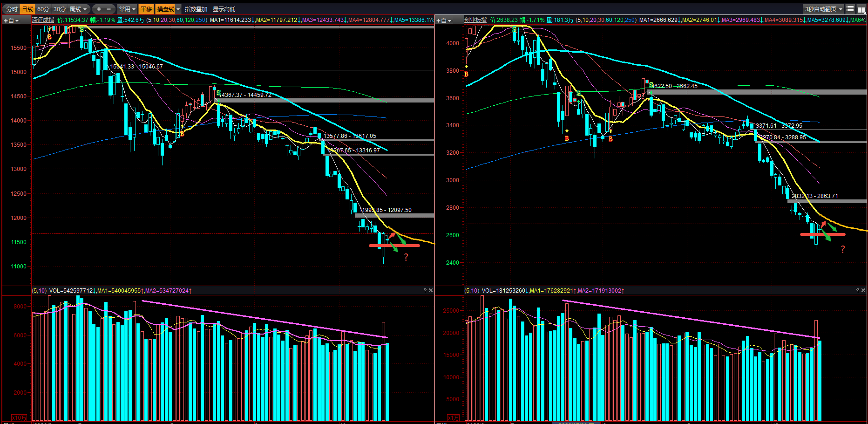868x424 pixels.
Task: Click the 创业板指 index name label
Action: click(x=475, y=20)
